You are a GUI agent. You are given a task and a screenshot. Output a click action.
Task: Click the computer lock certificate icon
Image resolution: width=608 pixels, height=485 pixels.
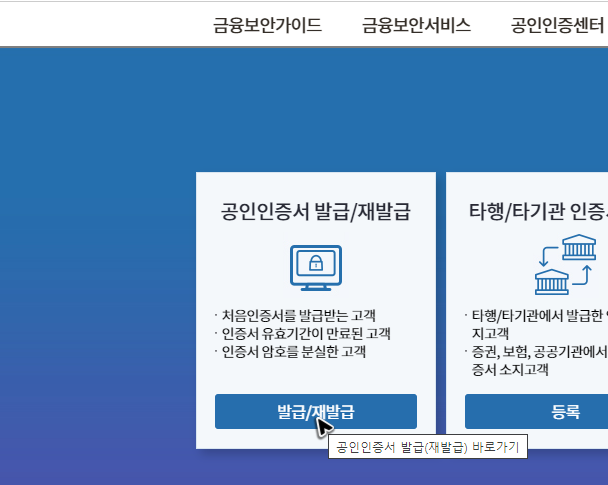(316, 268)
